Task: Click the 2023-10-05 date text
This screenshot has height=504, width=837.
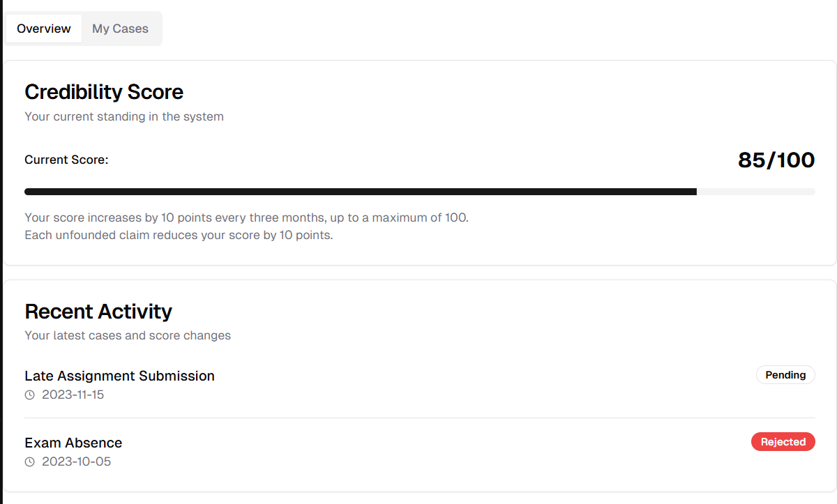Action: click(76, 461)
